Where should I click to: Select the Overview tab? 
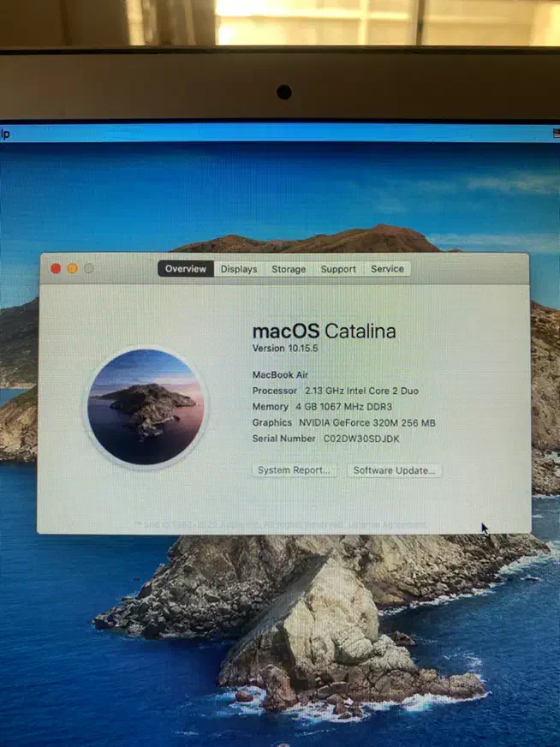coord(186,269)
